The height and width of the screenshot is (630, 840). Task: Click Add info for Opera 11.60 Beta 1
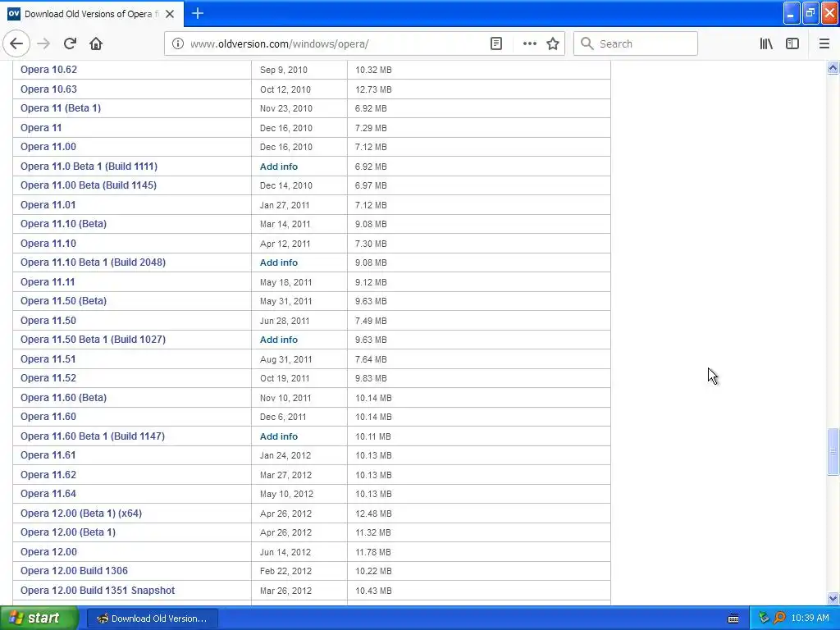pos(279,436)
